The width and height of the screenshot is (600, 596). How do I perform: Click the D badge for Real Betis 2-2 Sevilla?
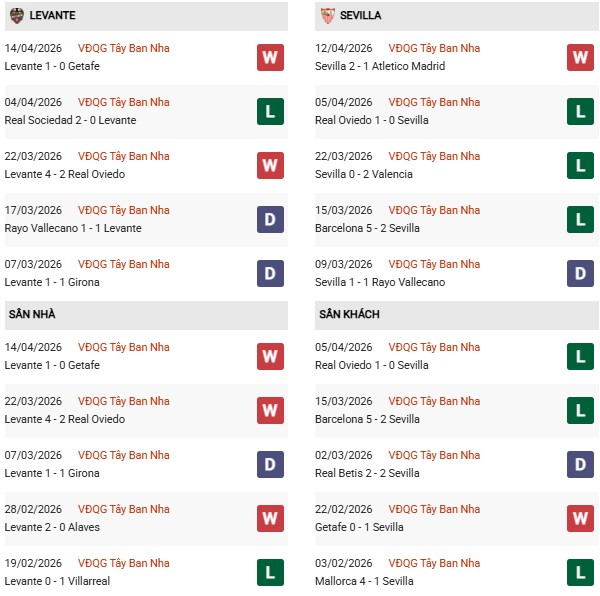[x=580, y=464]
